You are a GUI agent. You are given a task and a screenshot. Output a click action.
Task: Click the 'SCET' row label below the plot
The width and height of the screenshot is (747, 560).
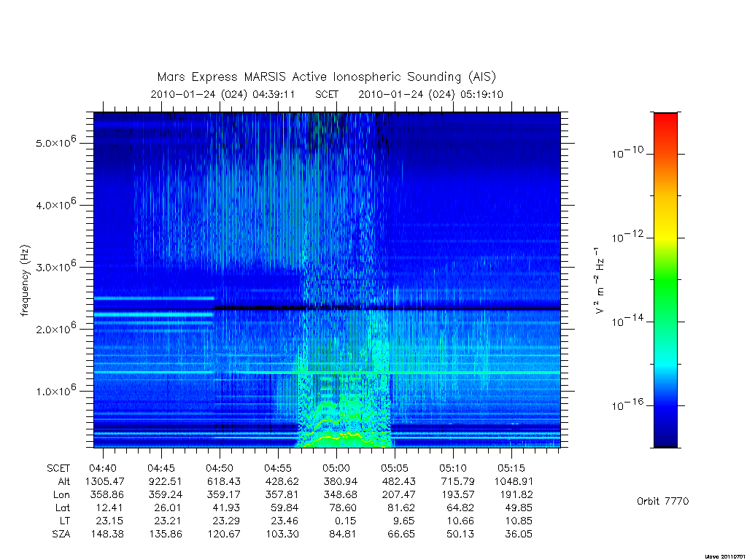pyautogui.click(x=58, y=468)
